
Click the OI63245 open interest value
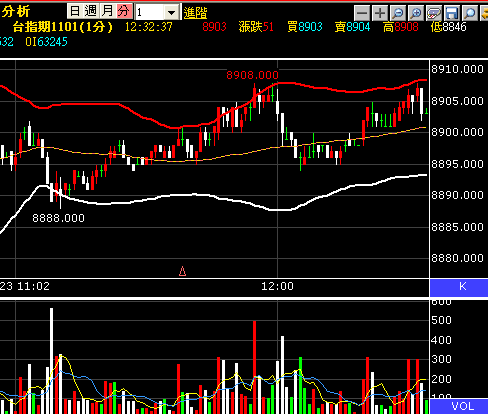46,42
